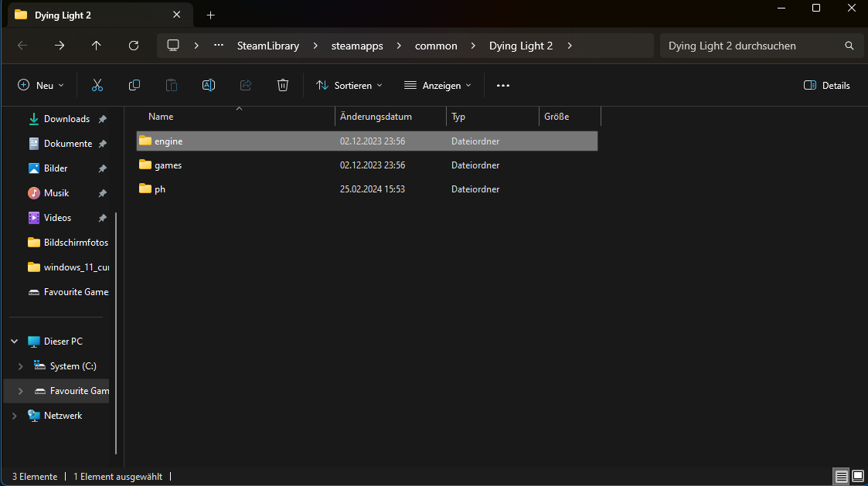Unpin Dokumente pin icon
Viewport: 868px width, 486px height.
pos(102,144)
